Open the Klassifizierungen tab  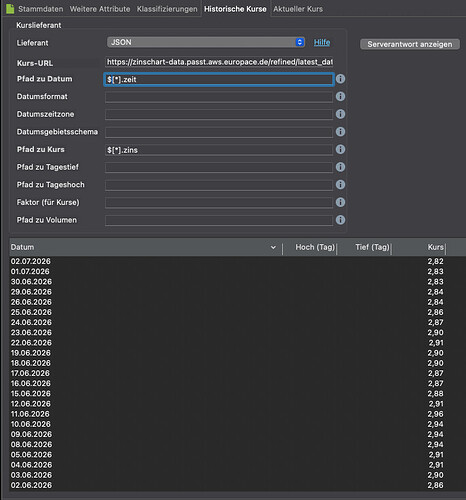[x=167, y=9]
